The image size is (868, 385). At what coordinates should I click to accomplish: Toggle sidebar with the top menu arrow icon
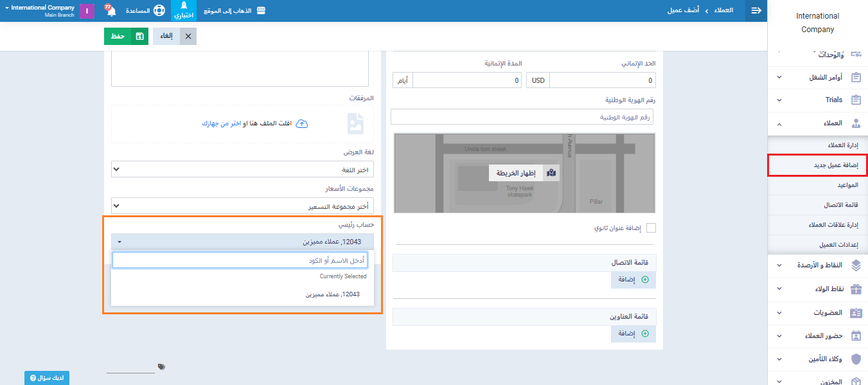756,11
